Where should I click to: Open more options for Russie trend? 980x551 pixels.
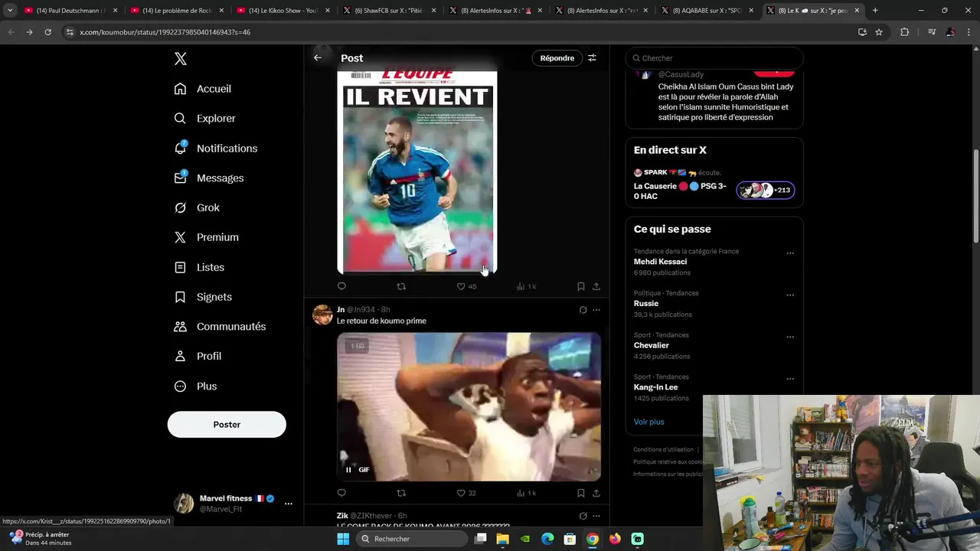coord(790,295)
